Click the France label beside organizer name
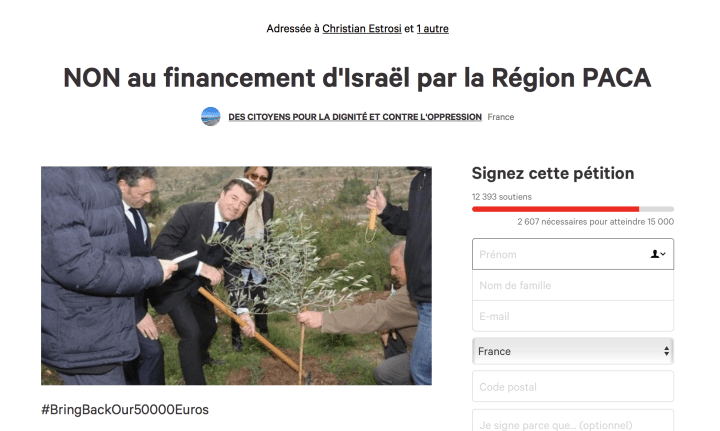The image size is (720, 431). (501, 117)
